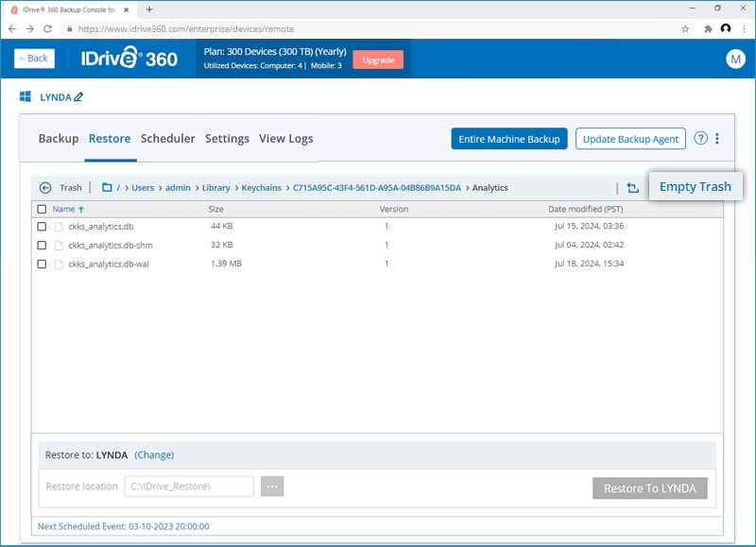Click the back arrow circle beside Trash

45,187
